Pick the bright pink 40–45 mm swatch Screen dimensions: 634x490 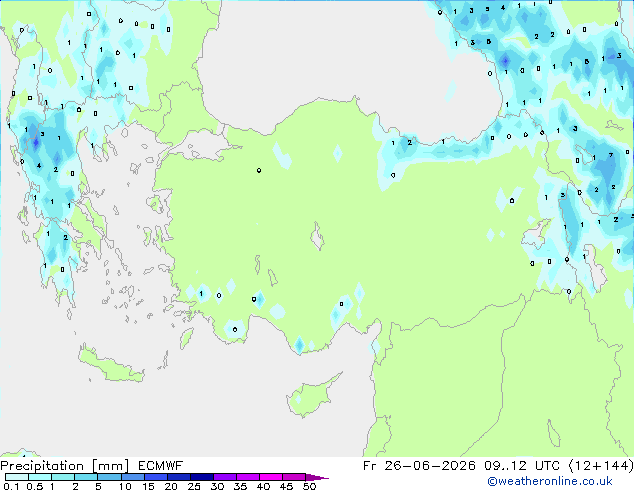tap(271, 477)
